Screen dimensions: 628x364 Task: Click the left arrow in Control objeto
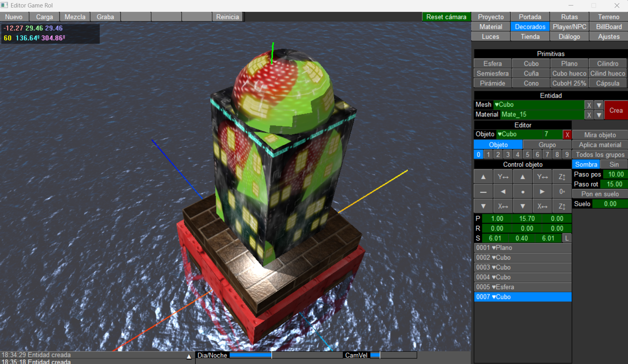[x=503, y=192]
